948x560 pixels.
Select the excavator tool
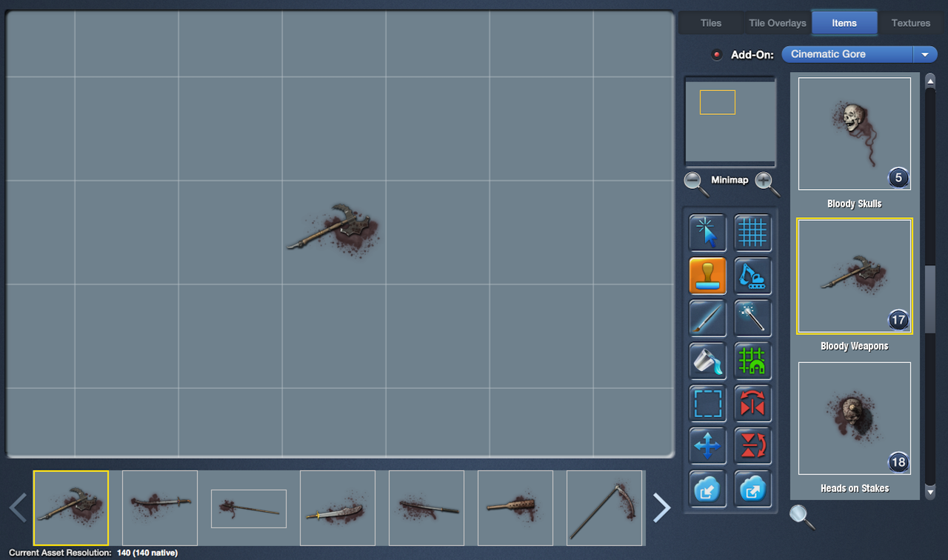point(752,276)
